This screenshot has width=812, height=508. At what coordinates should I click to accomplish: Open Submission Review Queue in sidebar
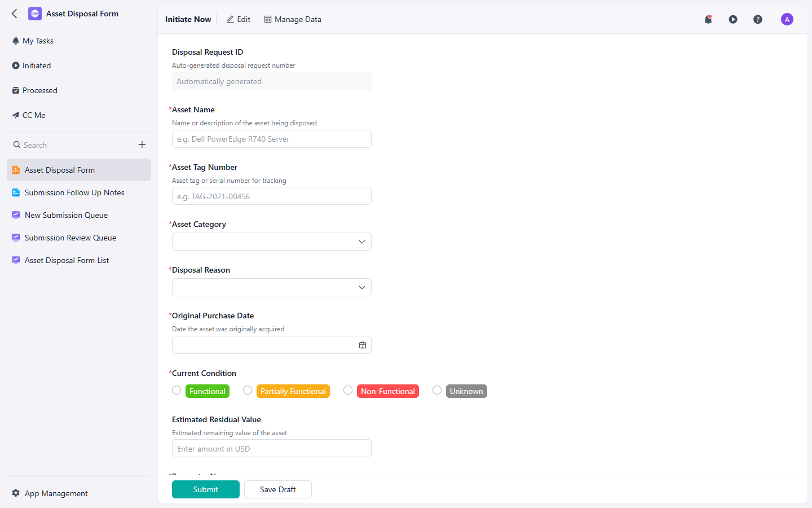(x=79, y=238)
